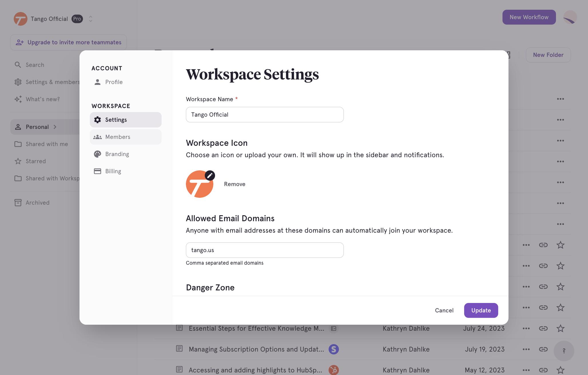Open the user avatar menu
588x375 pixels.
[x=570, y=17]
